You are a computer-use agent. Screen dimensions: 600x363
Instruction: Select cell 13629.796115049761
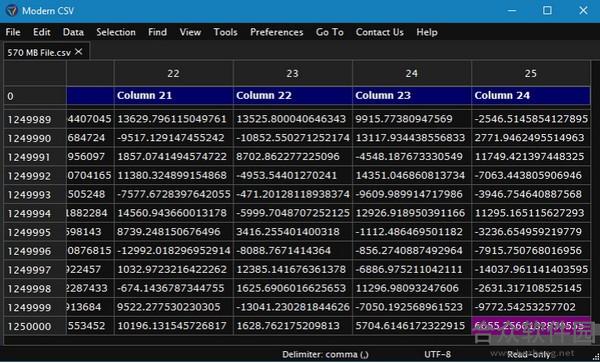[173, 119]
